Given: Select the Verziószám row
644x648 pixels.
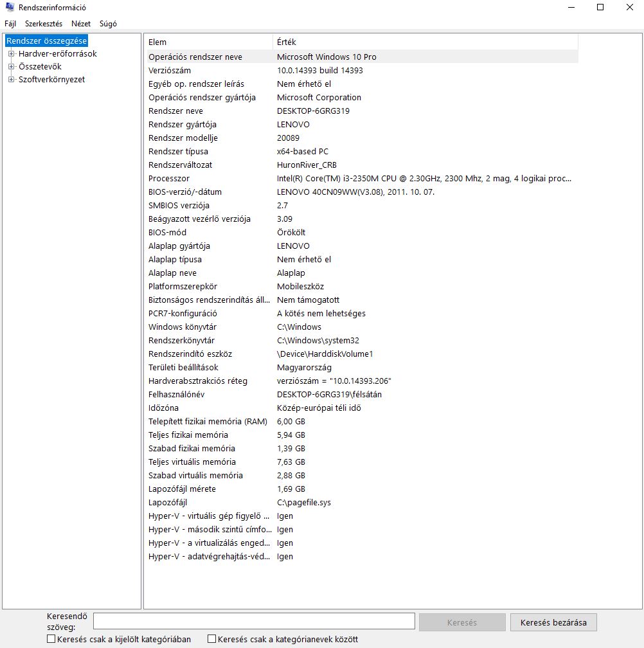Looking at the screenshot, I should pos(362,70).
